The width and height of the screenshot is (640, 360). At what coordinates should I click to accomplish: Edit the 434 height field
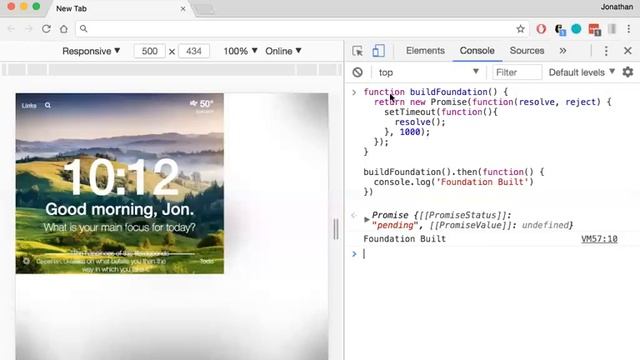tap(193, 51)
